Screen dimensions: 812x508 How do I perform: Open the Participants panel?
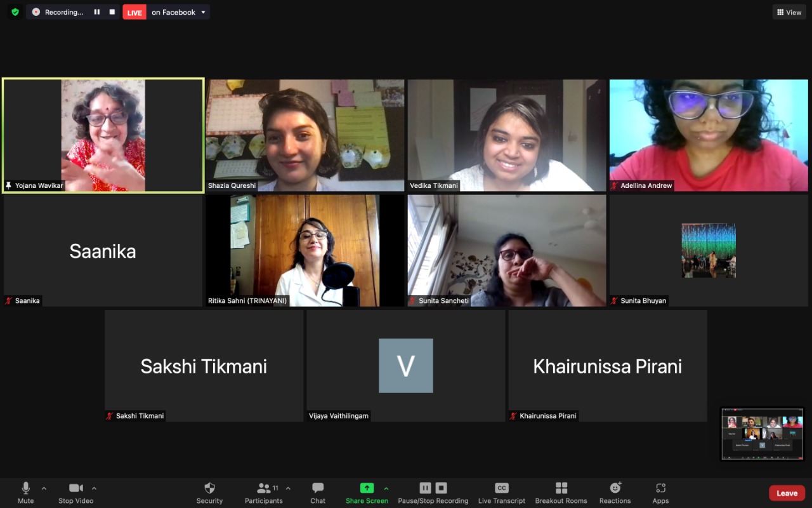pyautogui.click(x=264, y=493)
